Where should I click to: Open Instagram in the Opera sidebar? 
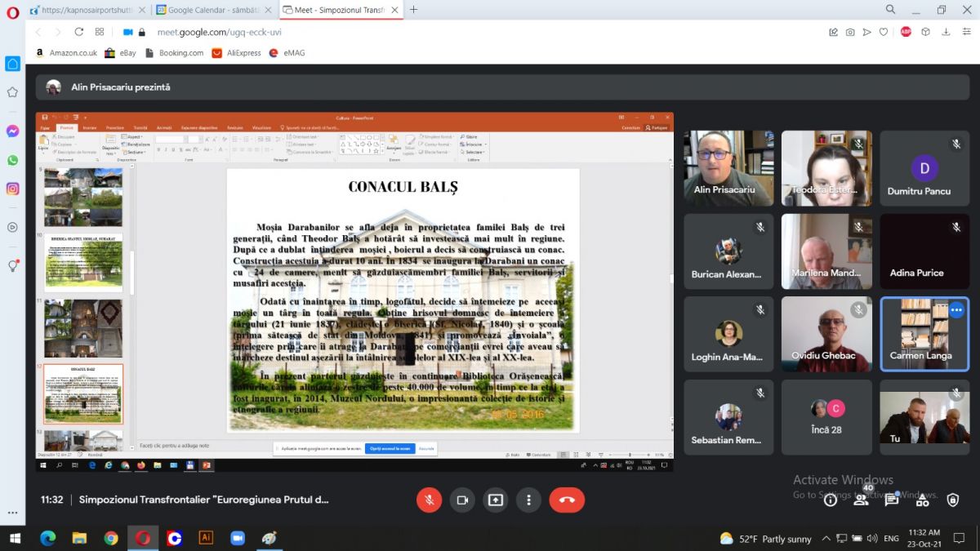(x=12, y=189)
